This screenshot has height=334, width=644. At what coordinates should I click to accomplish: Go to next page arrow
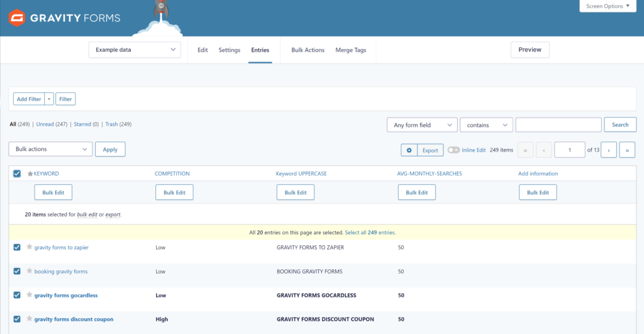[x=609, y=150]
